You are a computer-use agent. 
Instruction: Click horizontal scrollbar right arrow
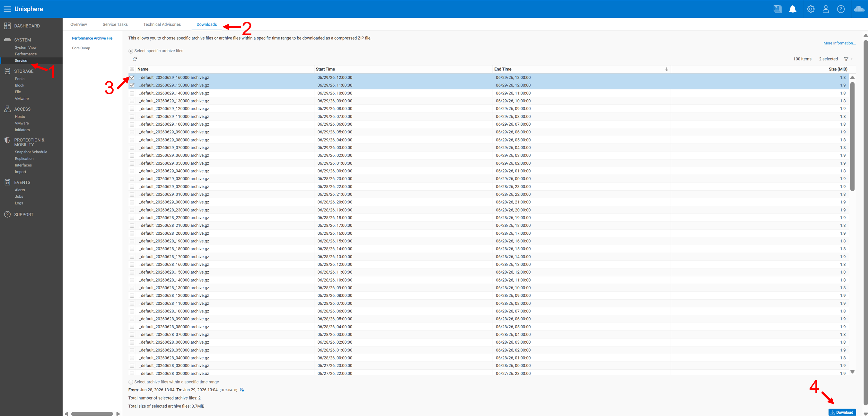[x=118, y=414]
